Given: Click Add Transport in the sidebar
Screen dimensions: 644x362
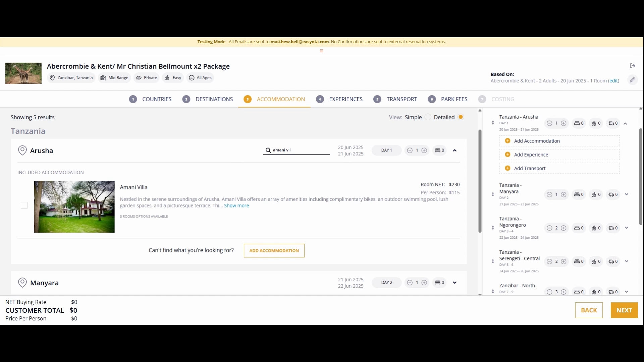Looking at the screenshot, I should tap(559, 168).
